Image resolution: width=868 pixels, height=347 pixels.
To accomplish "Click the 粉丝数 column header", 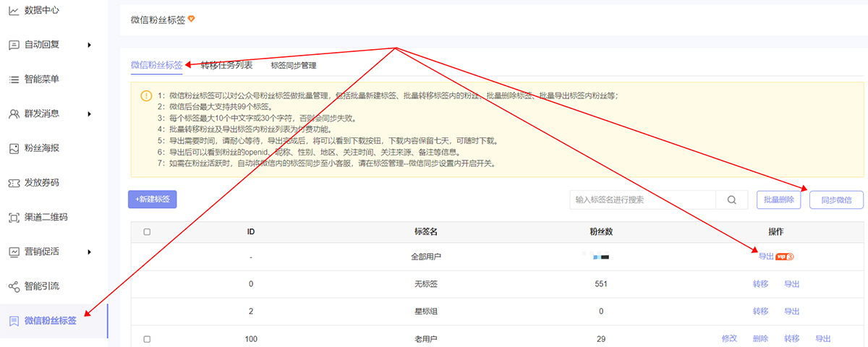I will [601, 232].
